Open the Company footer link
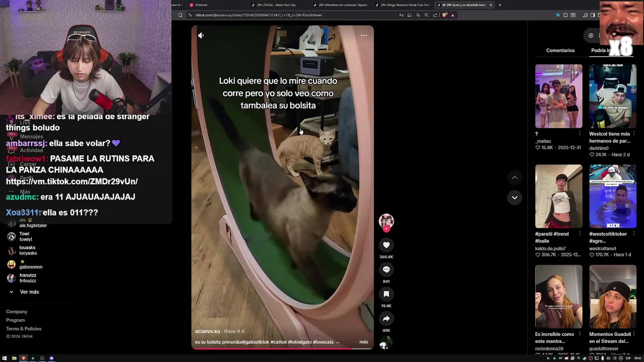The height and width of the screenshot is (362, 644). (17, 312)
